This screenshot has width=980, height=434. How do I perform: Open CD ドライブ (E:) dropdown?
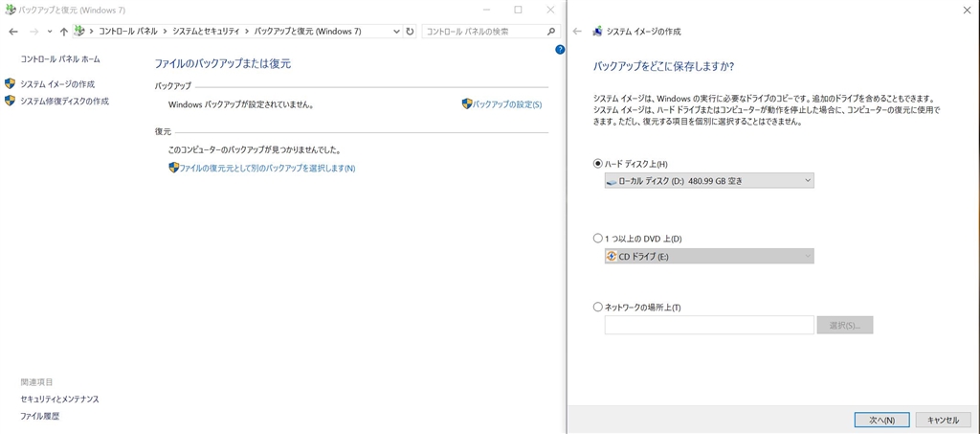[x=709, y=256]
